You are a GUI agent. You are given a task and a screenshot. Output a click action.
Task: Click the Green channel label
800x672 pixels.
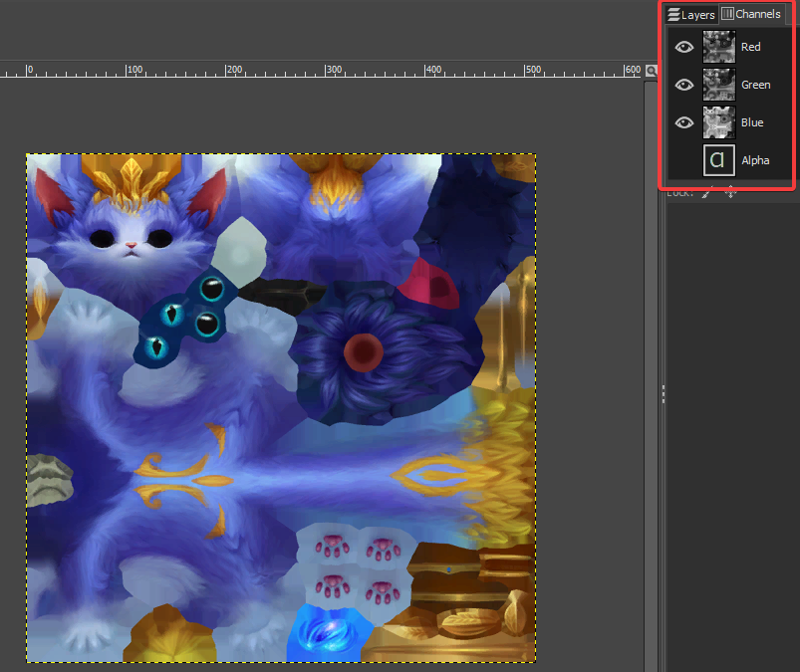point(755,85)
